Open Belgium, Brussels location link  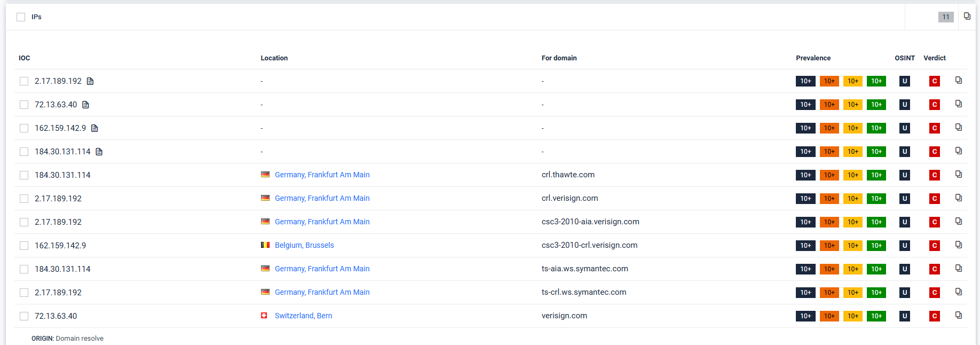pyautogui.click(x=304, y=245)
